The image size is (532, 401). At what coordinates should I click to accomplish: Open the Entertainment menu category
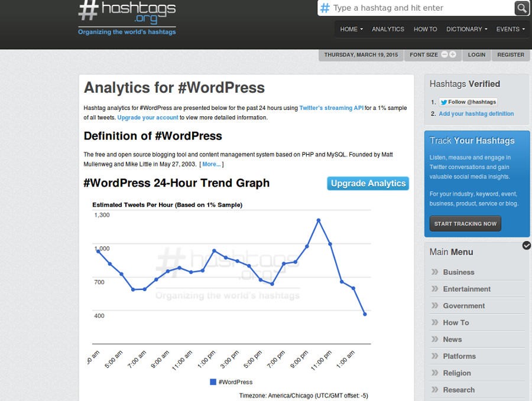[466, 289]
